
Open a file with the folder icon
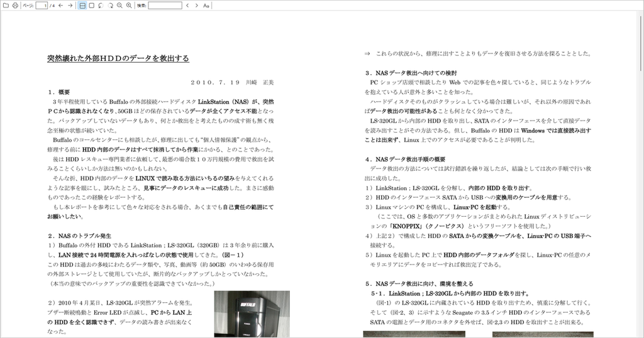[x=6, y=5]
